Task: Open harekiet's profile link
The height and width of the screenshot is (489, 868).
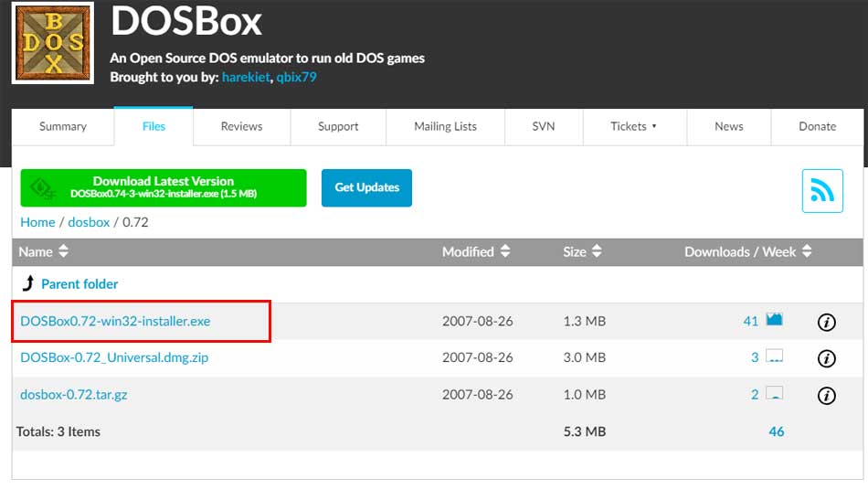Action: [x=246, y=77]
